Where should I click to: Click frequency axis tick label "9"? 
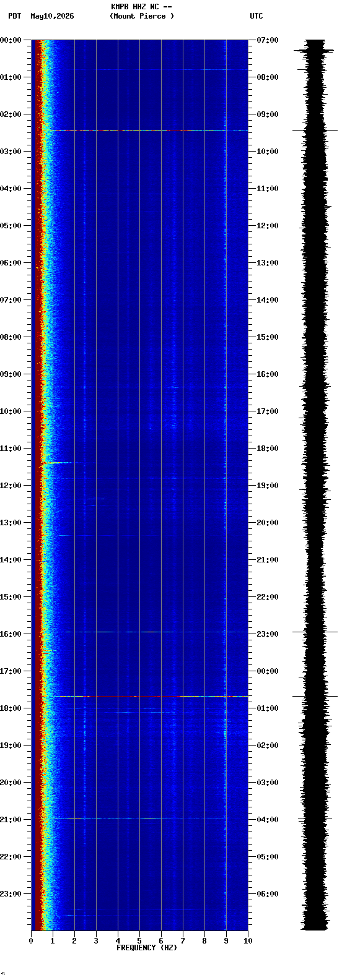coord(226,941)
